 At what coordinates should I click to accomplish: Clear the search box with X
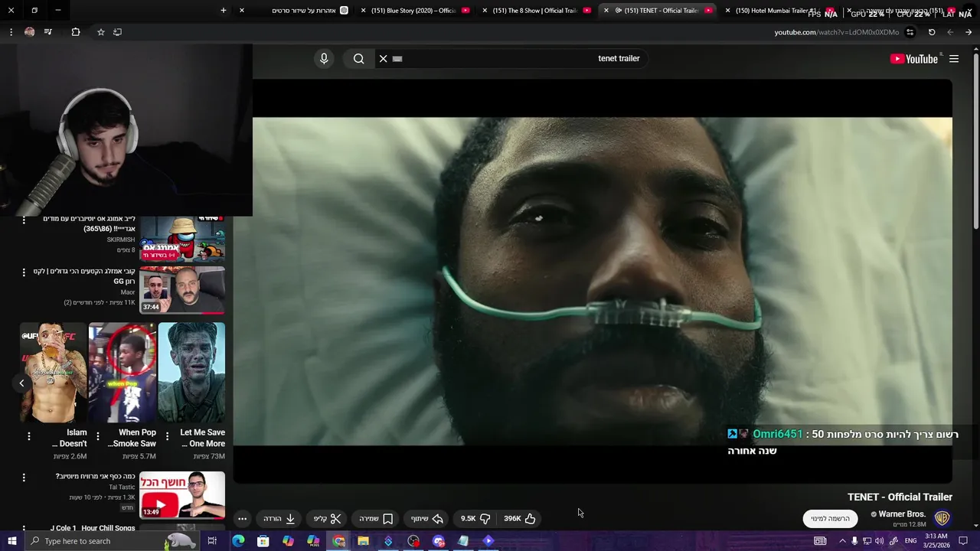[384, 58]
